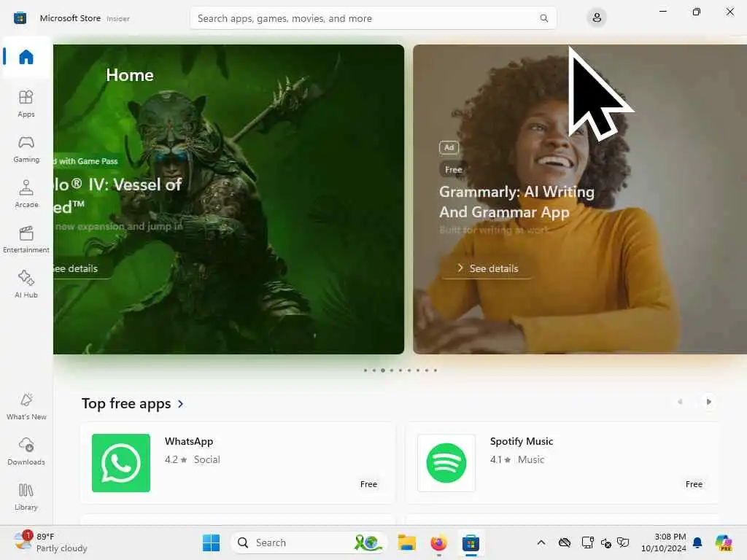
Task: Open the AI Hub section
Action: [x=26, y=284]
